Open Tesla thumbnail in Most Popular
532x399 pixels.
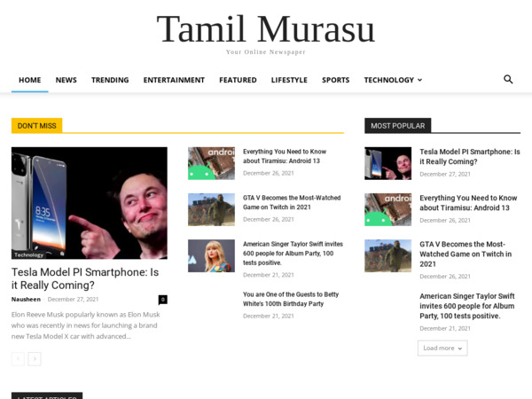tap(387, 163)
